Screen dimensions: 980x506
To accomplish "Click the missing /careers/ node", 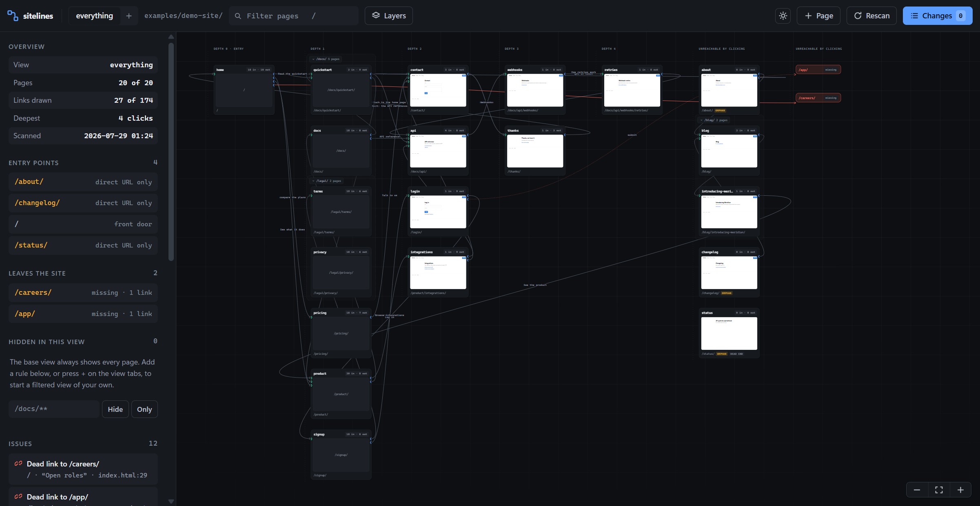I will tap(818, 98).
